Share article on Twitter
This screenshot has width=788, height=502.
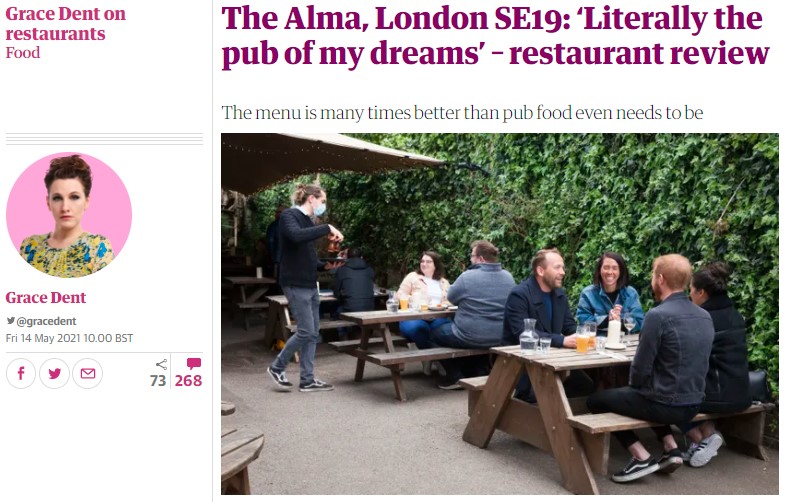[x=54, y=373]
